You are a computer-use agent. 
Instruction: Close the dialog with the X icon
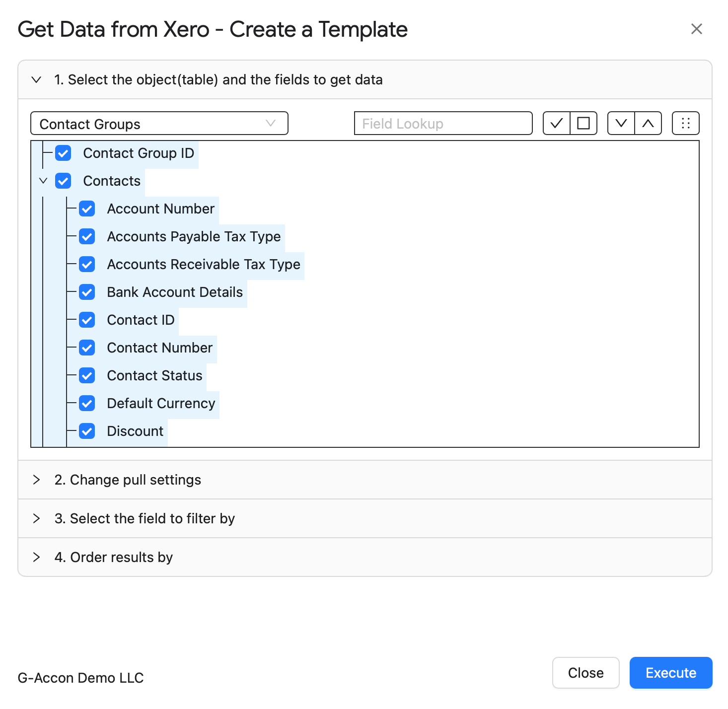pos(697,29)
